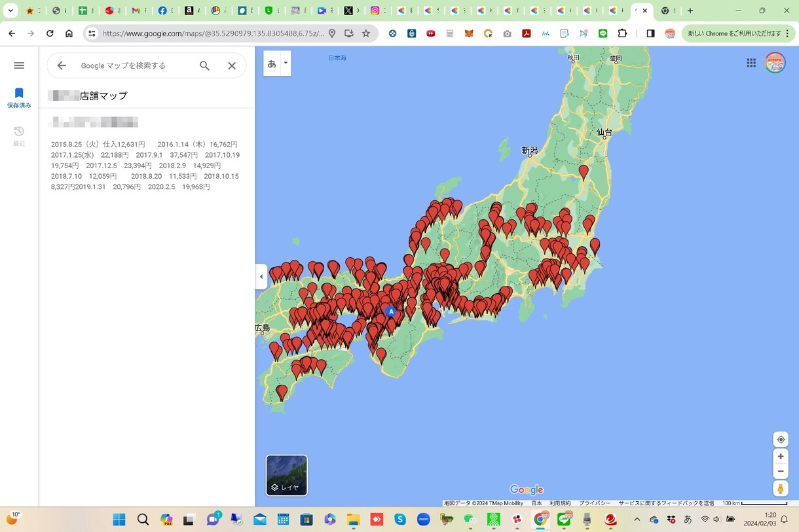Open the 利用規約 link
799x532 pixels.
(x=560, y=503)
